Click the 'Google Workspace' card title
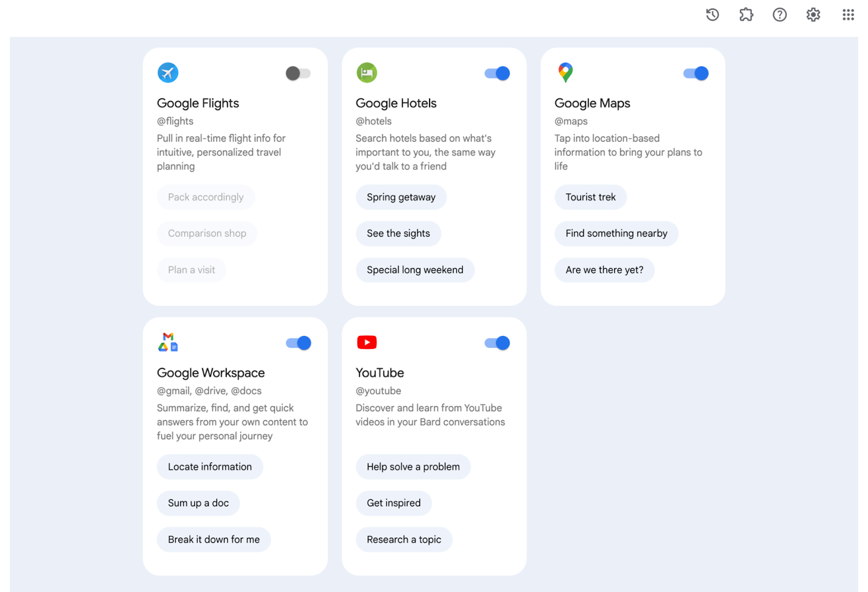Screen dimensions: 868x592 click(211, 373)
